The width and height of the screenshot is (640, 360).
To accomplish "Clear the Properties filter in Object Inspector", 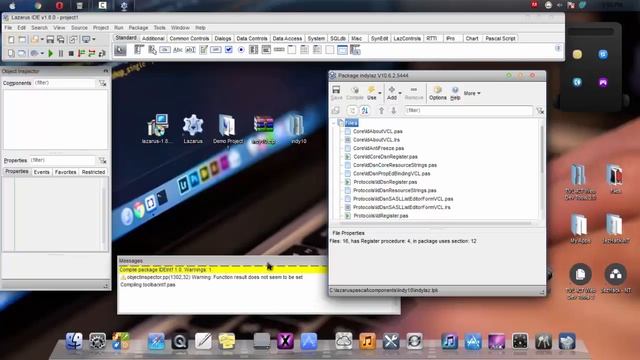I will click(102, 160).
